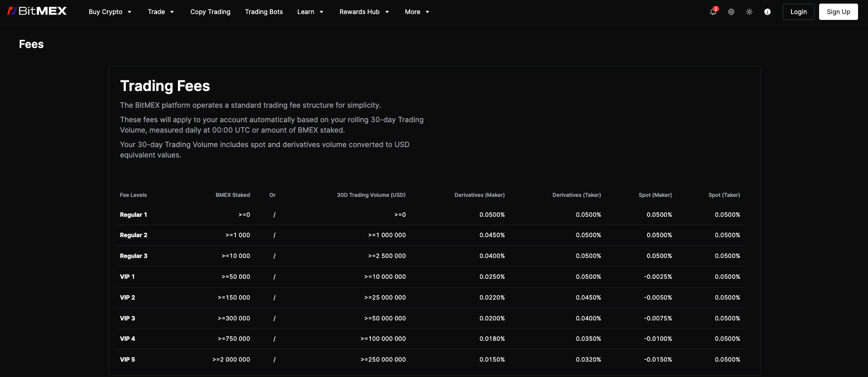This screenshot has height=377, width=868.
Task: Click the >=2 500 000 trading volume cell
Action: (387, 256)
